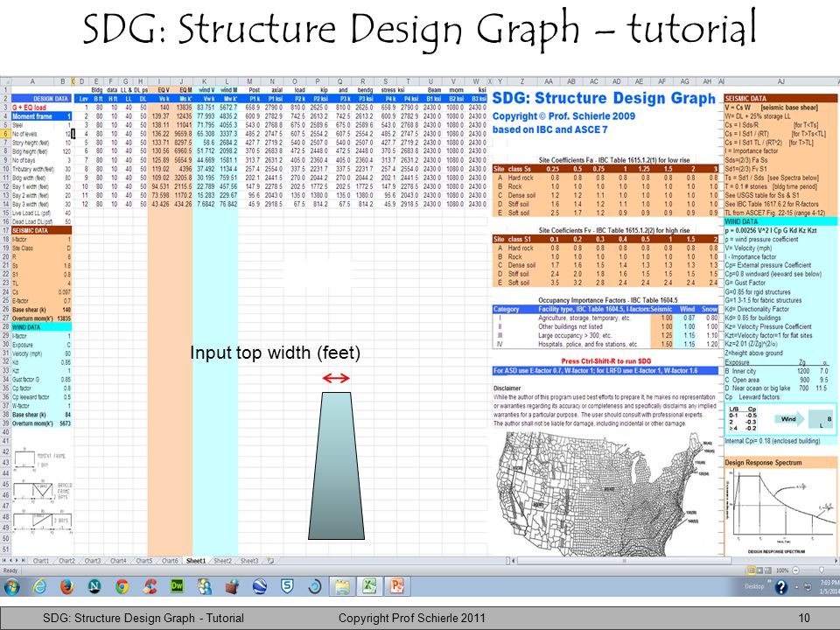Image resolution: width=840 pixels, height=630 pixels.
Task: Click horizontal scrollbar left arrow
Action: [x=514, y=561]
